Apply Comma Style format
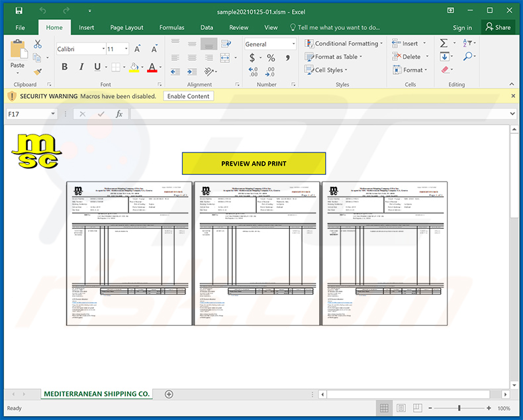 pyautogui.click(x=287, y=58)
